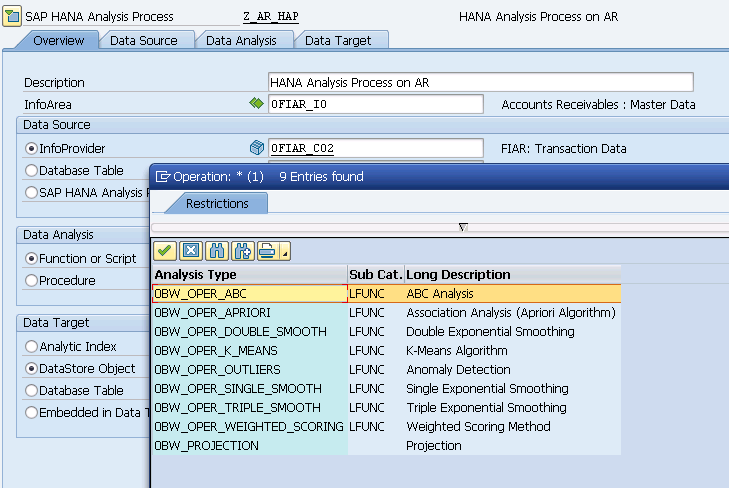Screen dimensions: 729x488
Task: Click the Restrictions tab
Action: pos(217,204)
